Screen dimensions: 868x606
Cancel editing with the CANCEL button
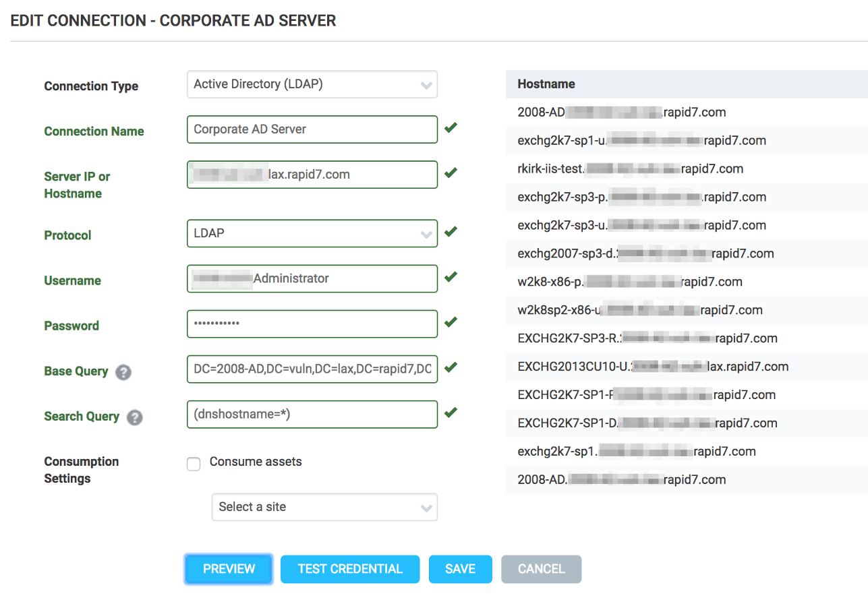pos(541,569)
